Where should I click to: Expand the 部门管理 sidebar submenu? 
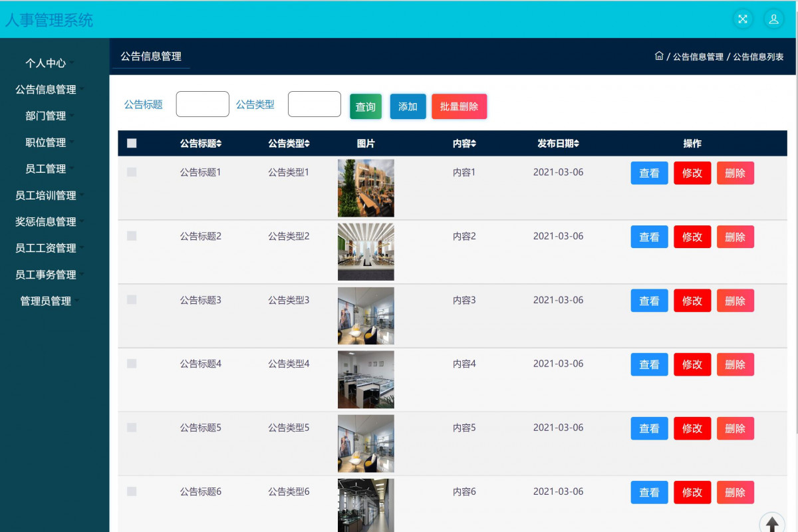(x=47, y=116)
